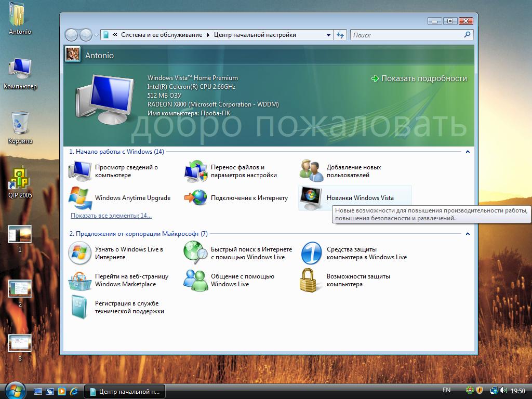Click Показать все элементы: 14 link
This screenshot has height=399, width=532.
click(x=111, y=216)
